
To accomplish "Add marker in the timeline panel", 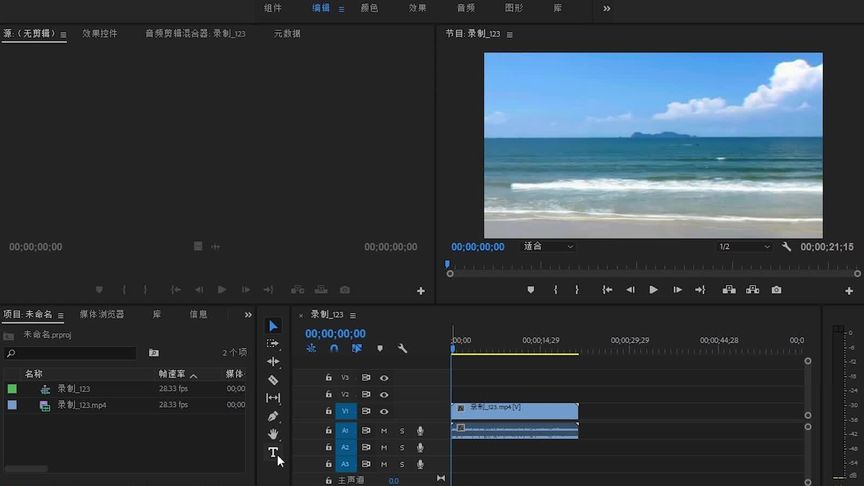I will pyautogui.click(x=379, y=349).
